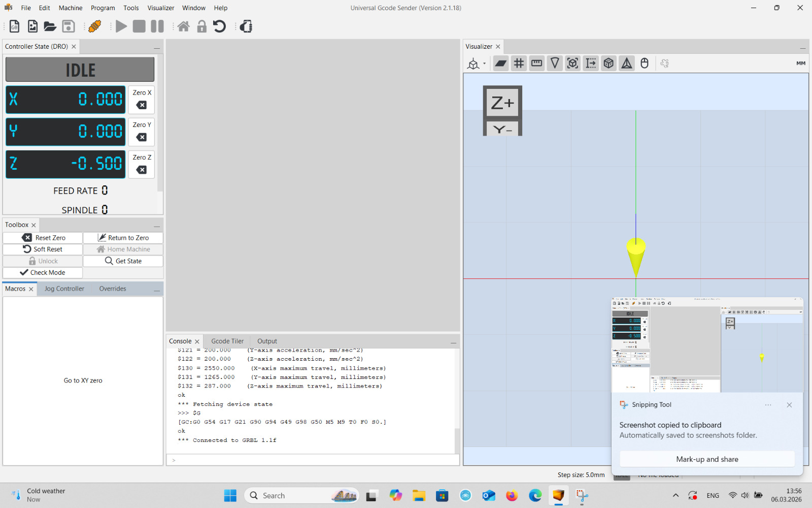
Task: Open File Explorer from the taskbar
Action: click(x=419, y=495)
